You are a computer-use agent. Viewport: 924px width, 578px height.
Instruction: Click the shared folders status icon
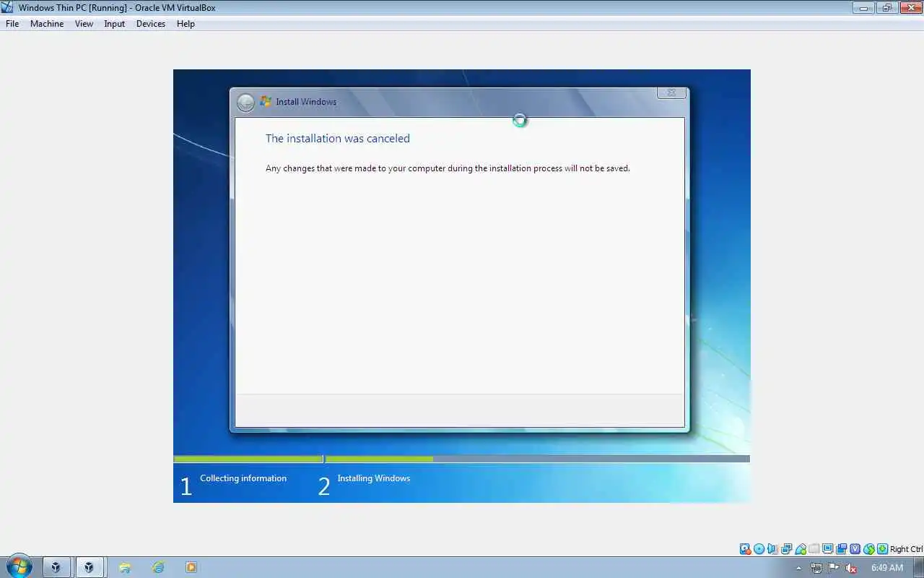(x=814, y=549)
